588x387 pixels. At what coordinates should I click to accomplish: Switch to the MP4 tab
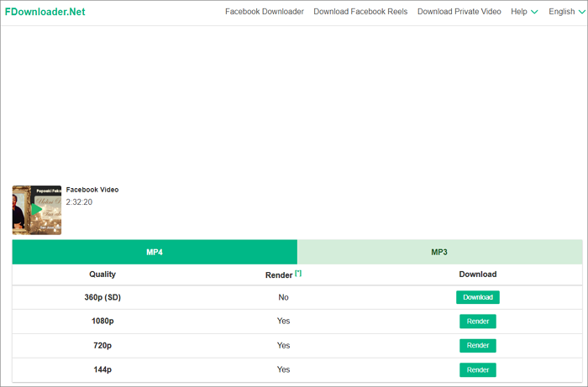tap(155, 252)
